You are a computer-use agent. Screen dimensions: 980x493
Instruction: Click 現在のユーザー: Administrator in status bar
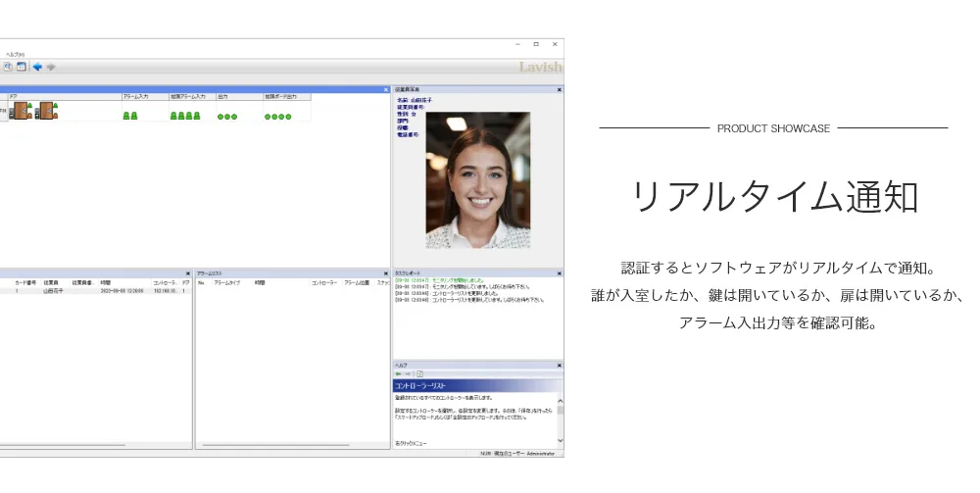524,454
